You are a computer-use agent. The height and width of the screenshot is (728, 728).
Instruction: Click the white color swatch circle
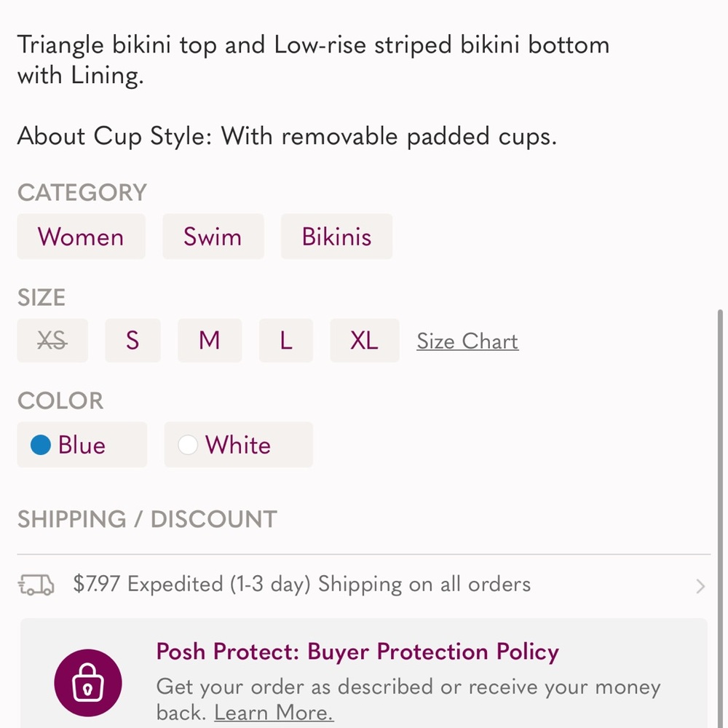click(x=188, y=445)
